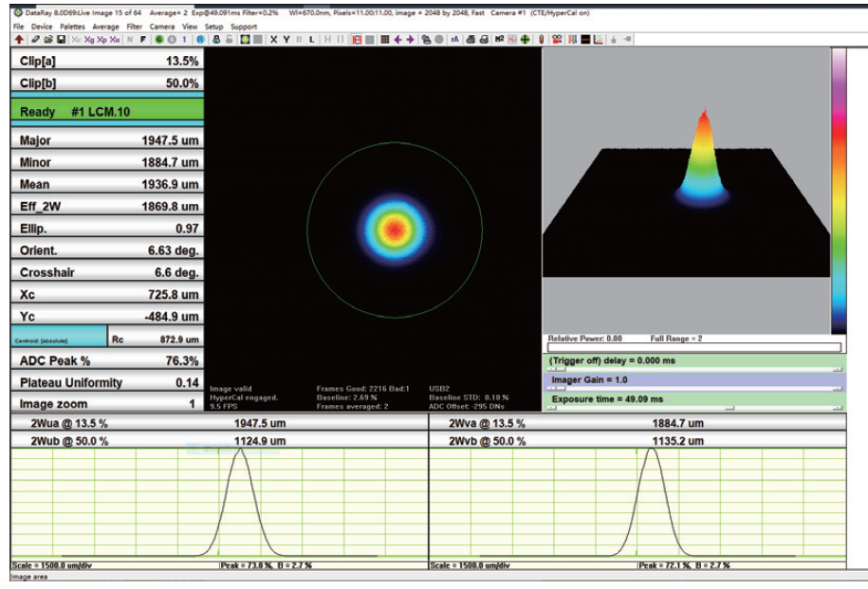Click the red up-arrow toolbar icon
This screenshot has width=868, height=589.
(x=19, y=40)
